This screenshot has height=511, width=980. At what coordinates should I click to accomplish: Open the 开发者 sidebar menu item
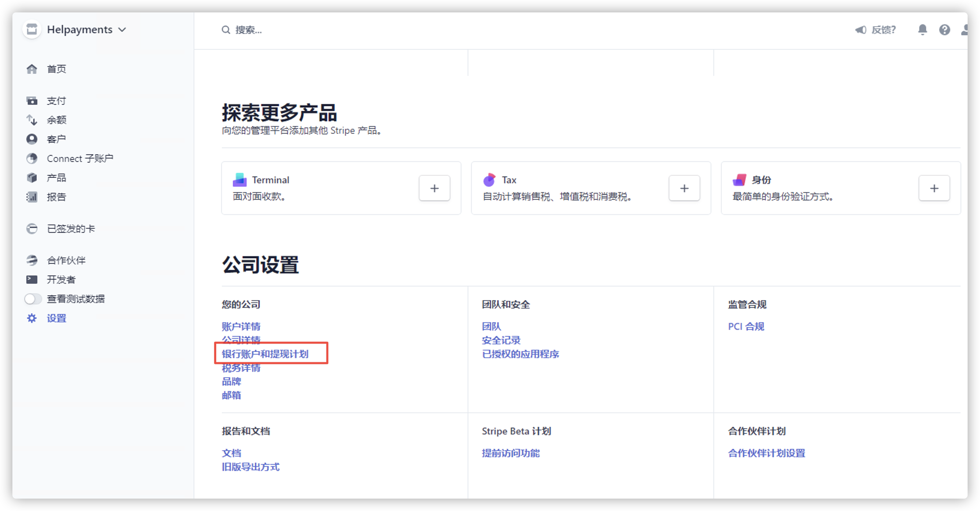coord(61,279)
